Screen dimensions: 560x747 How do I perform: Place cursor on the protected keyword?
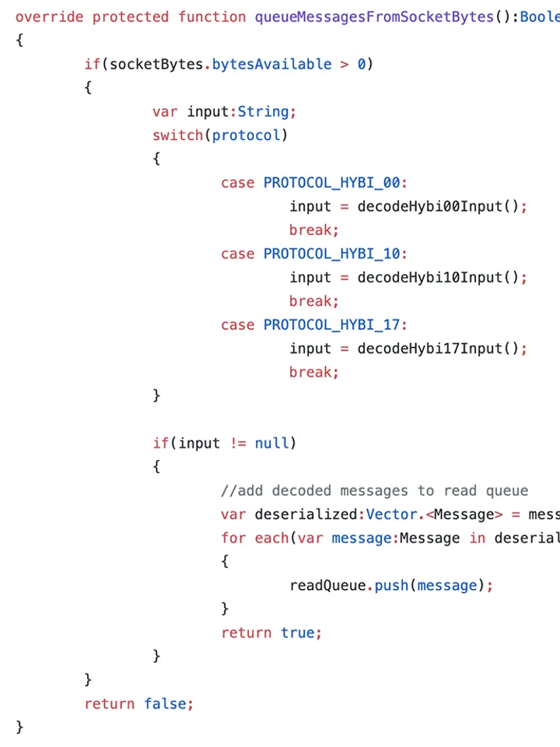point(131,17)
